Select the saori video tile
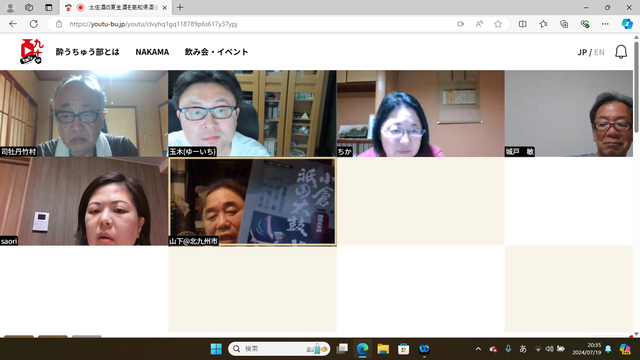Image resolution: width=640 pixels, height=360 pixels. tap(84, 201)
